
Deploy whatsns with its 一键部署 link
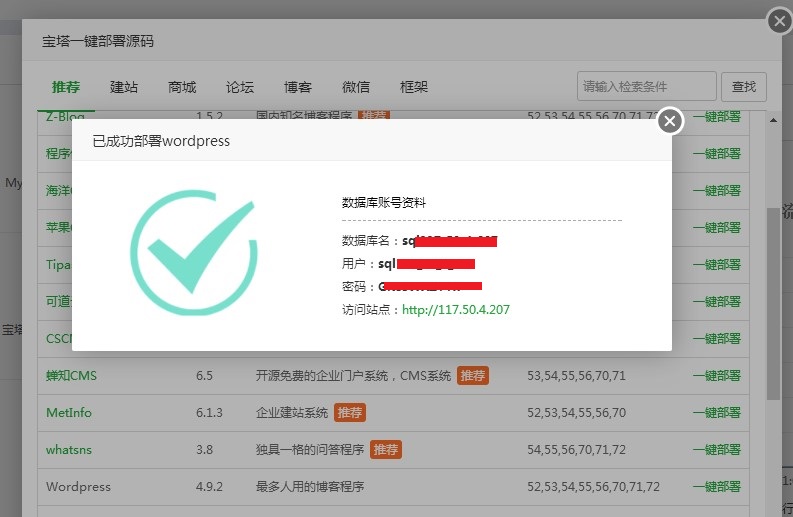pyautogui.click(x=716, y=450)
